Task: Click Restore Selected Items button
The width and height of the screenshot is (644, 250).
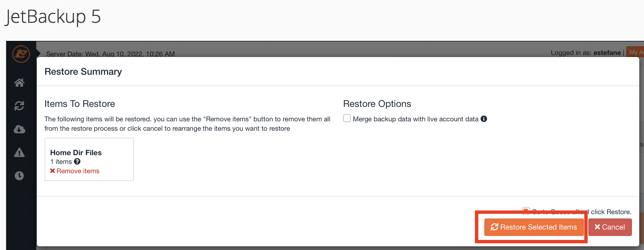Action: (534, 227)
